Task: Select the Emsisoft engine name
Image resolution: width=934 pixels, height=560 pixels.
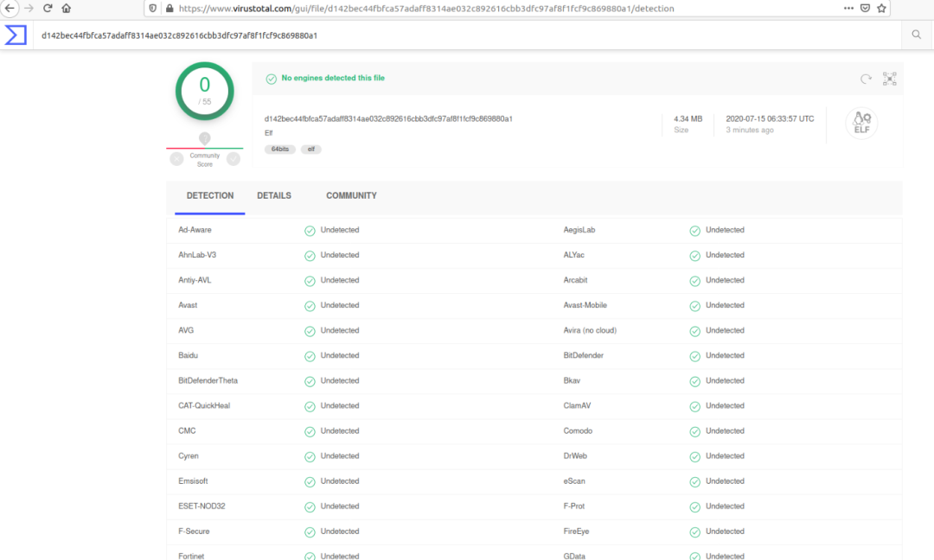Action: click(x=193, y=480)
